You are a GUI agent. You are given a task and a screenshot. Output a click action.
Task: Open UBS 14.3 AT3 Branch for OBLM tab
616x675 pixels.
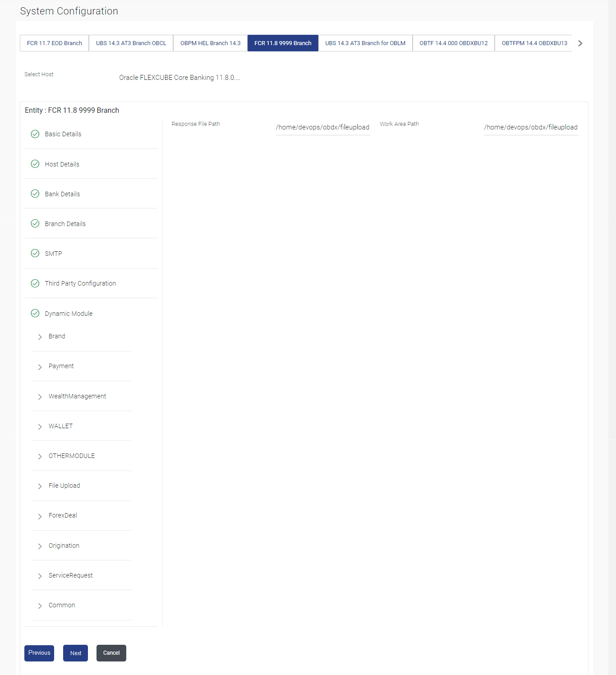coord(365,43)
